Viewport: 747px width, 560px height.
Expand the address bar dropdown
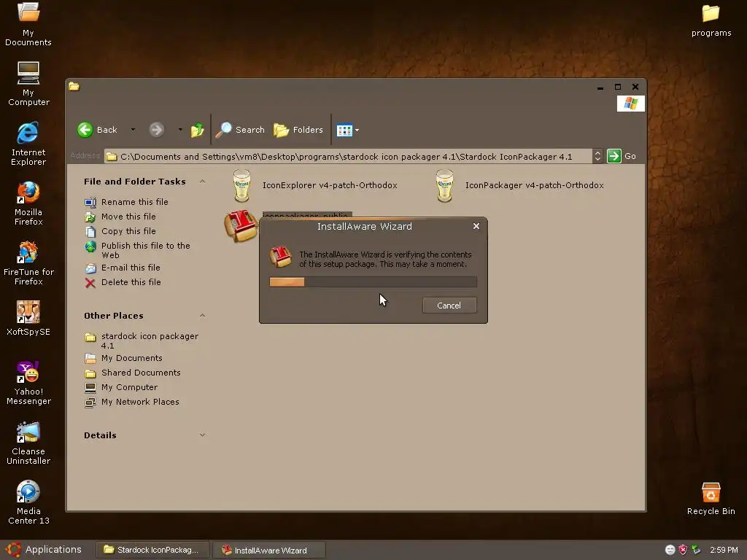point(597,156)
